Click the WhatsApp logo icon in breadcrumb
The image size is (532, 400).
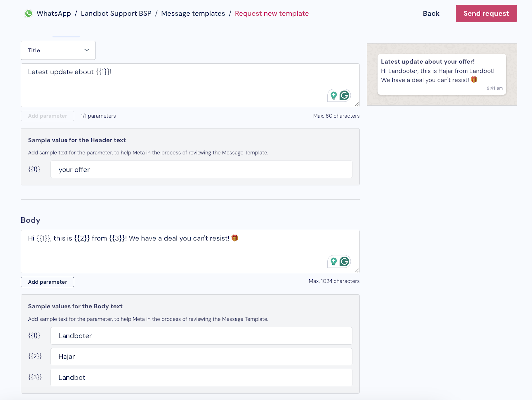click(29, 13)
